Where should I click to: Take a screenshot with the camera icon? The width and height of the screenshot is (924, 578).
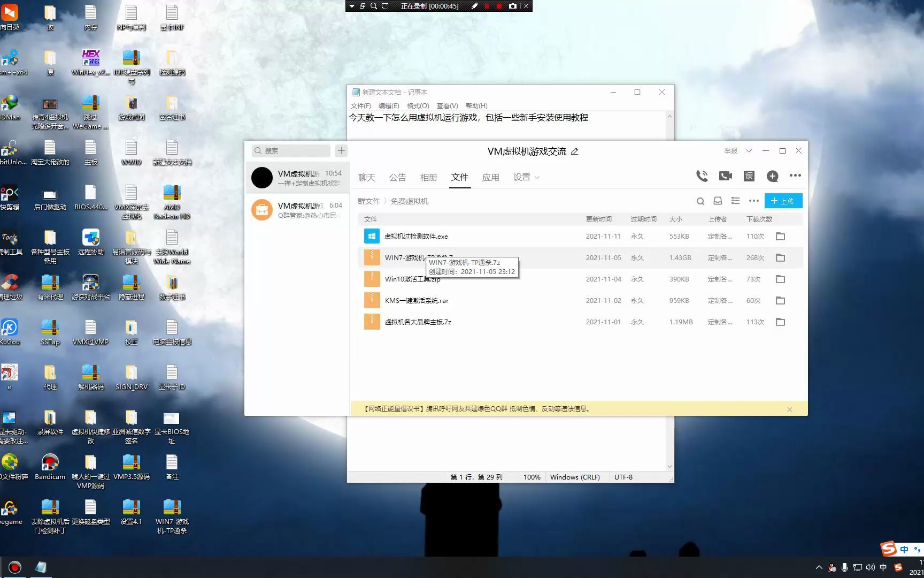click(x=512, y=6)
